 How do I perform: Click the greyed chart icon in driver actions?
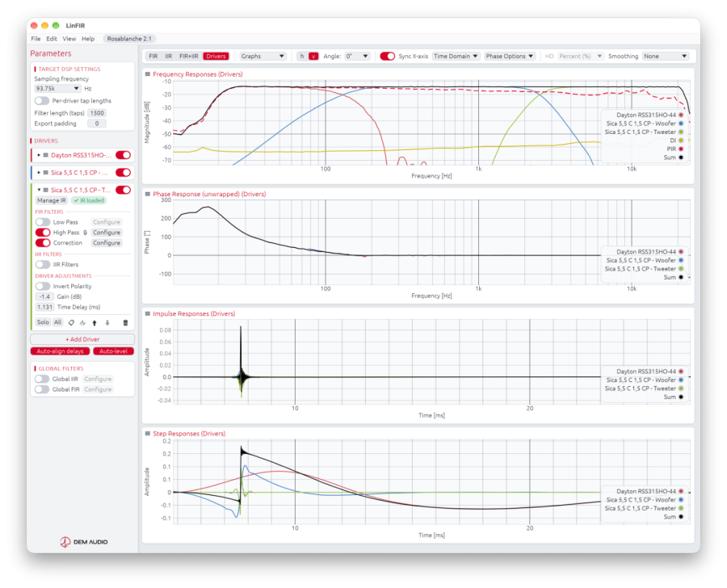point(82,323)
